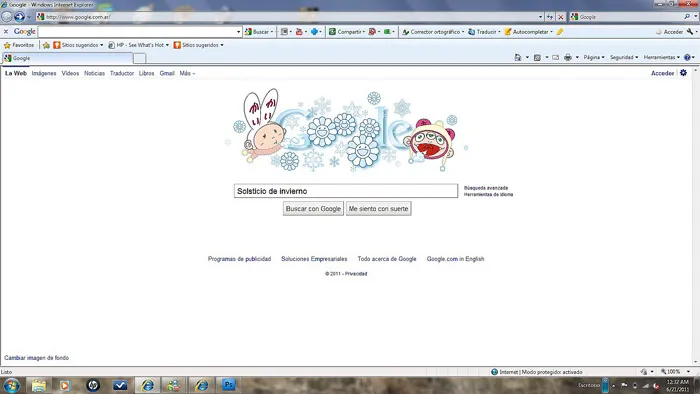Click Buscar on the Google Toolbar
Viewport: 700px width, 394px height.
click(258, 32)
